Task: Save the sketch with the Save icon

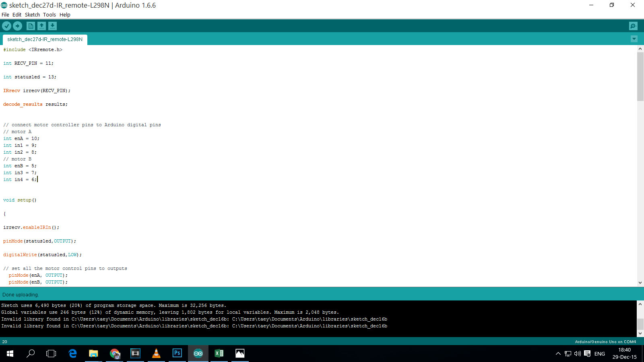Action: point(52,26)
